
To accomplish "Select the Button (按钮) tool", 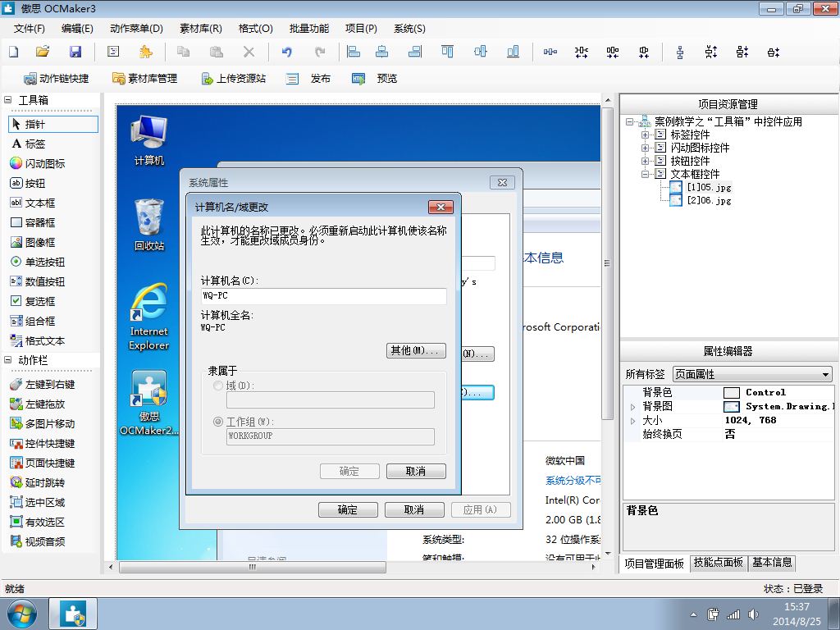I will (28, 183).
